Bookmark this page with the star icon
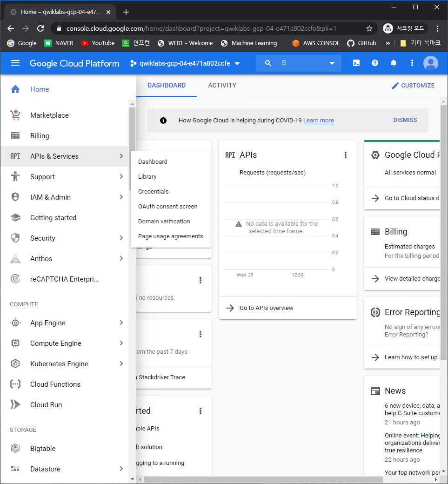Screen dimensions: 448x484 (369, 28)
